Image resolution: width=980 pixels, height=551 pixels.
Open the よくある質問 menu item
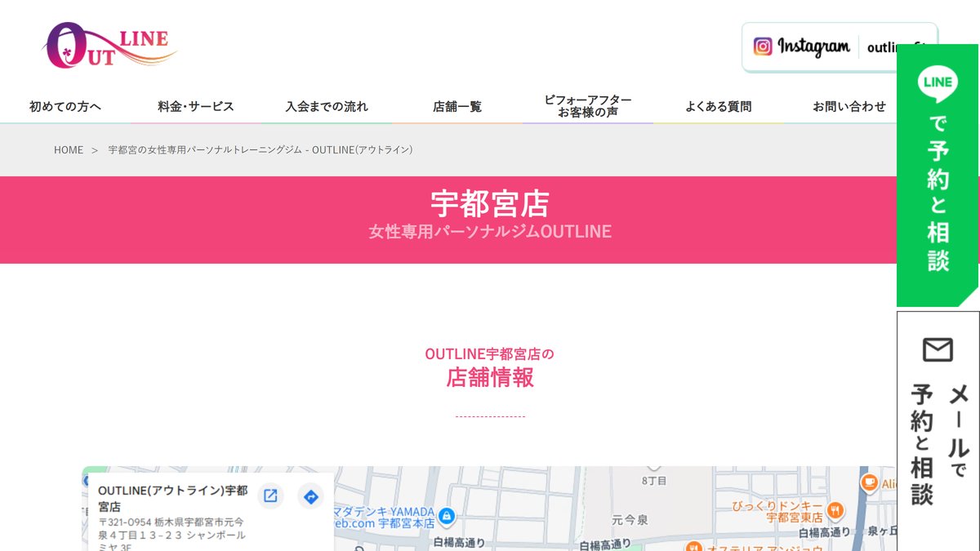719,106
